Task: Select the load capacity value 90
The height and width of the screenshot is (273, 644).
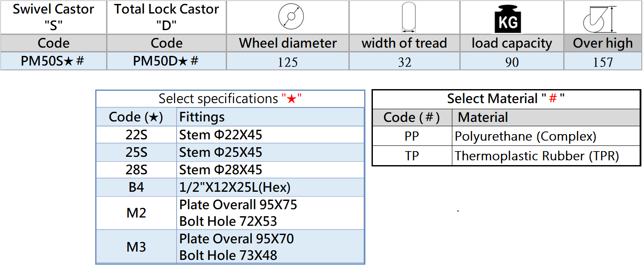Action: pos(512,62)
